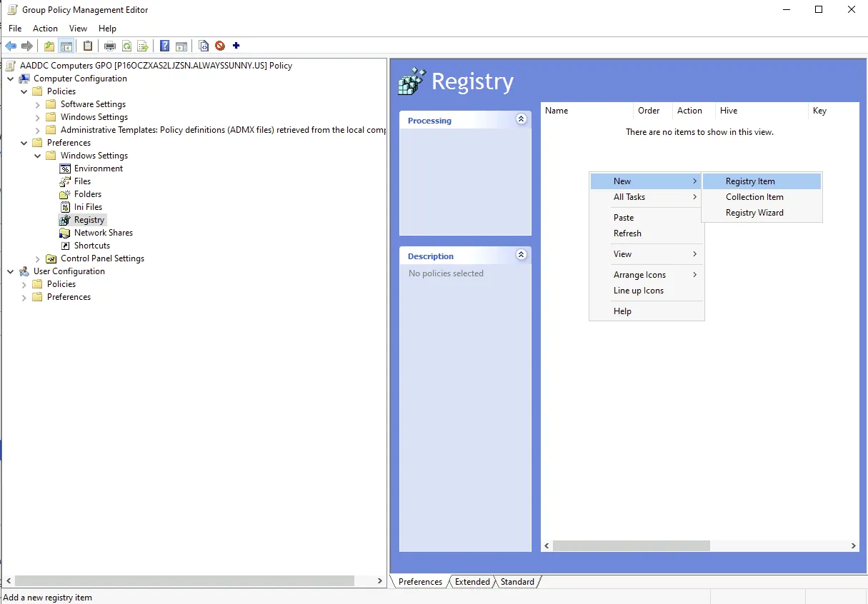The width and height of the screenshot is (868, 604).
Task: Open Arrange Icons in the context menu
Action: [x=647, y=275]
